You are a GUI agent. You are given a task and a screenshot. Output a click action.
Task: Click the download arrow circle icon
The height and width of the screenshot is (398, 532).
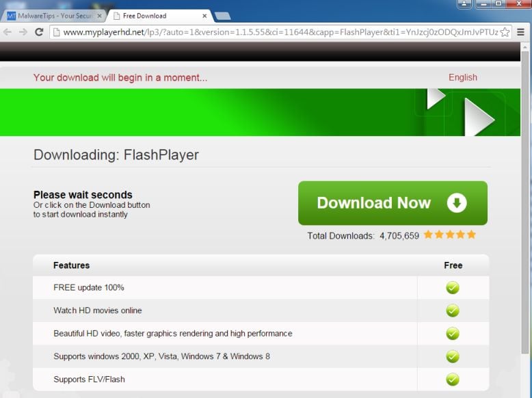(x=457, y=203)
